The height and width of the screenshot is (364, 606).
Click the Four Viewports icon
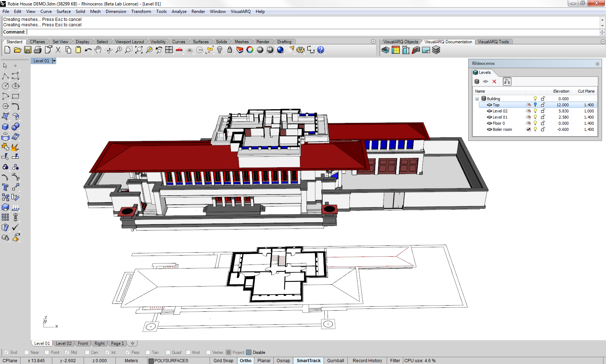pos(169,50)
